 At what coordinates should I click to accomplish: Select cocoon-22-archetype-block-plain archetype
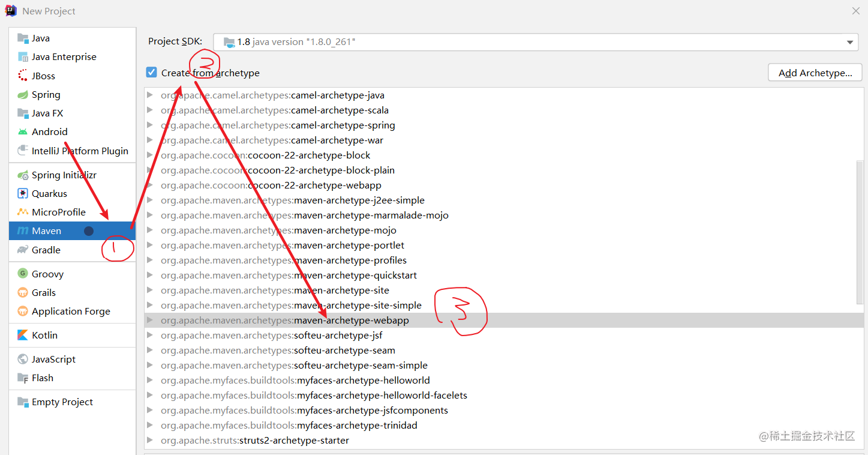[278, 170]
